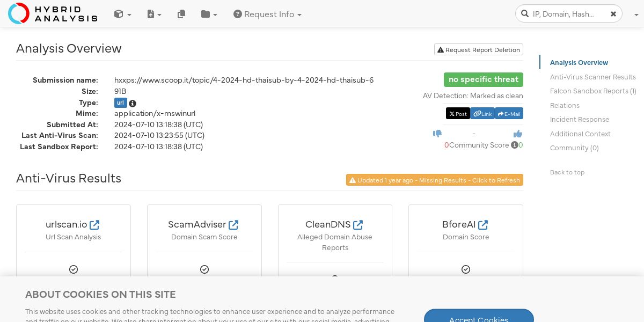Click the Hybrid Analysis logo
644x322 pixels.
[53, 13]
